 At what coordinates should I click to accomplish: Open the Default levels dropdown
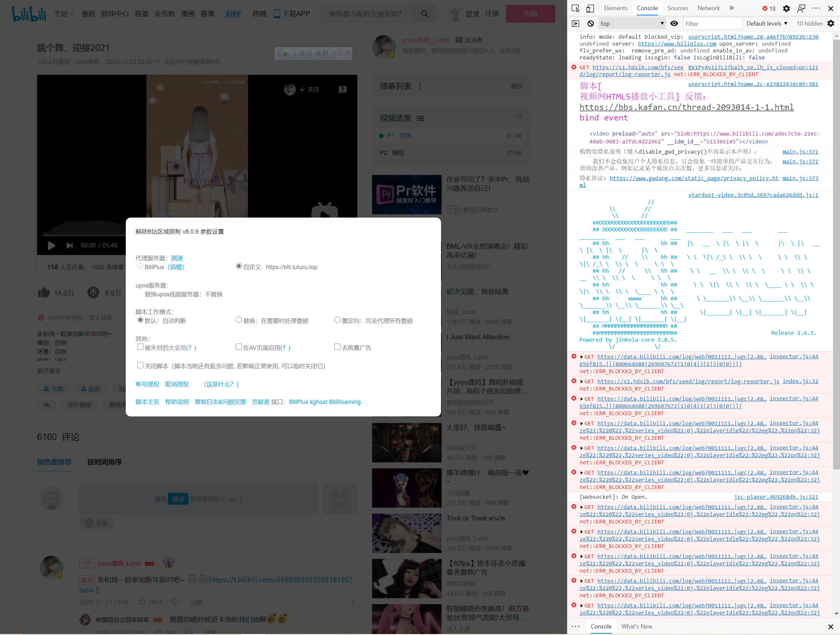pos(767,23)
